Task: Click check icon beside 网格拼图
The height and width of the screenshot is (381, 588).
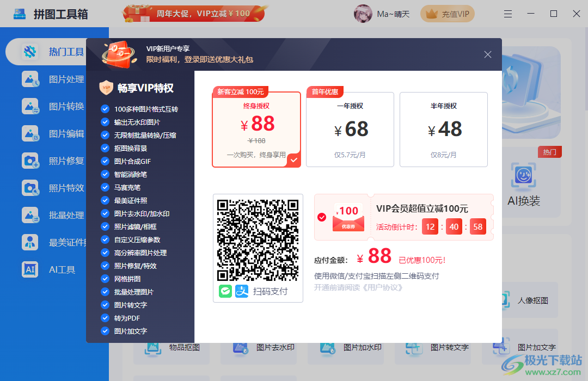Action: [105, 279]
